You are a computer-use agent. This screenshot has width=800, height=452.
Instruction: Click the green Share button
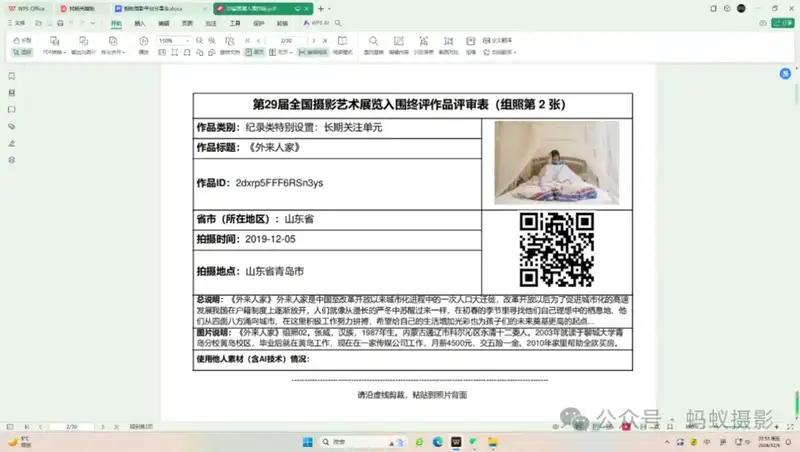(783, 23)
